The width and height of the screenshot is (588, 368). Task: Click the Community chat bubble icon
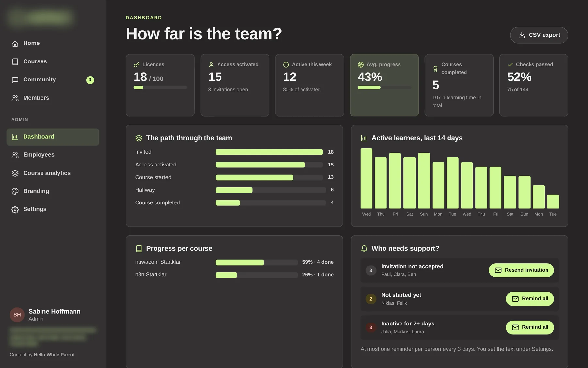tap(15, 80)
